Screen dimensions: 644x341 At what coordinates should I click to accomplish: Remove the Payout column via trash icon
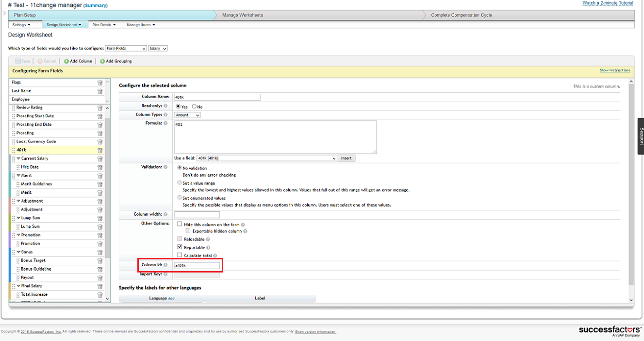tap(100, 278)
